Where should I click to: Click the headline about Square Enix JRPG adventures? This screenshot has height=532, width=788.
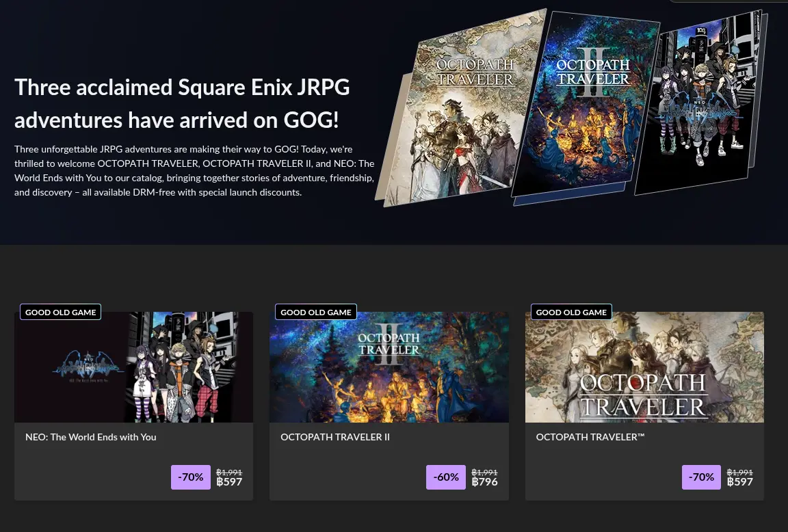182,103
